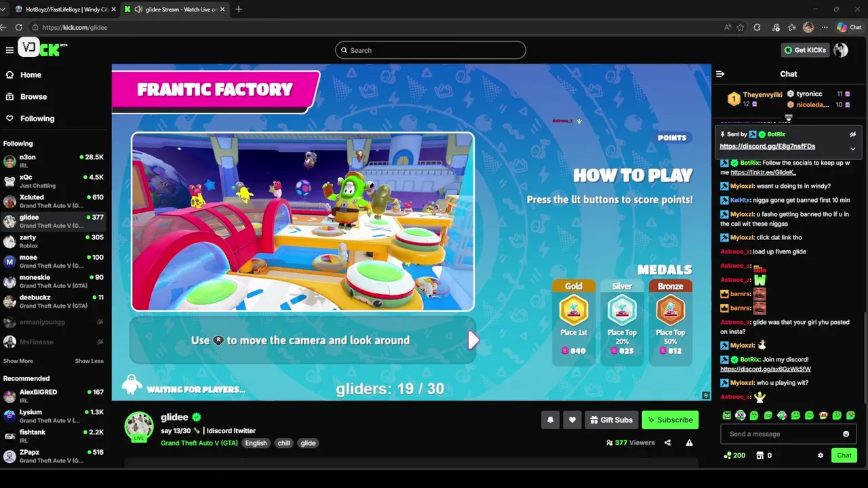The height and width of the screenshot is (488, 868).
Task: Expand the gift leaderboard handle
Action: coord(789,119)
